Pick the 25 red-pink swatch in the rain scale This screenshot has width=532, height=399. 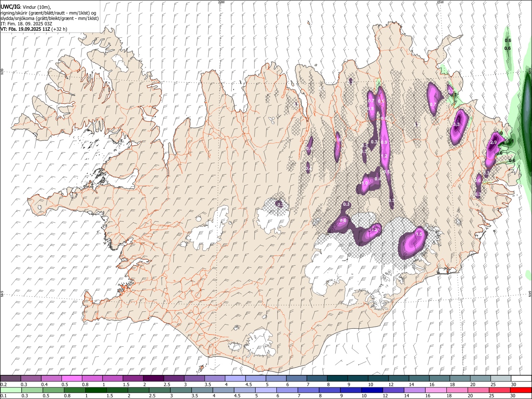point(500,390)
